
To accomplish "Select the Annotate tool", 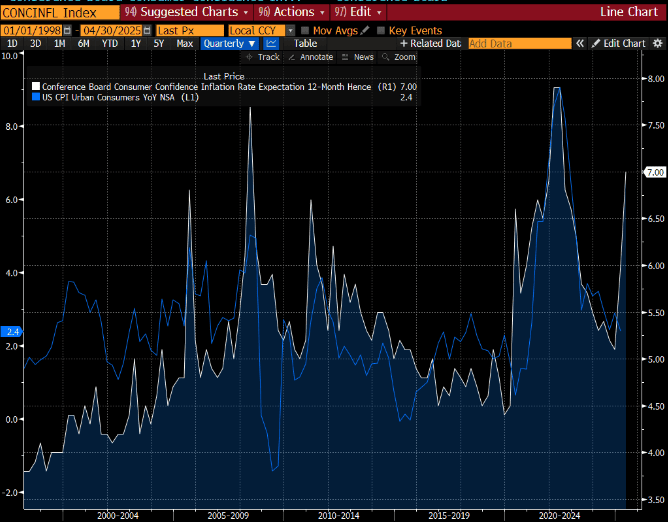I will tap(311, 57).
